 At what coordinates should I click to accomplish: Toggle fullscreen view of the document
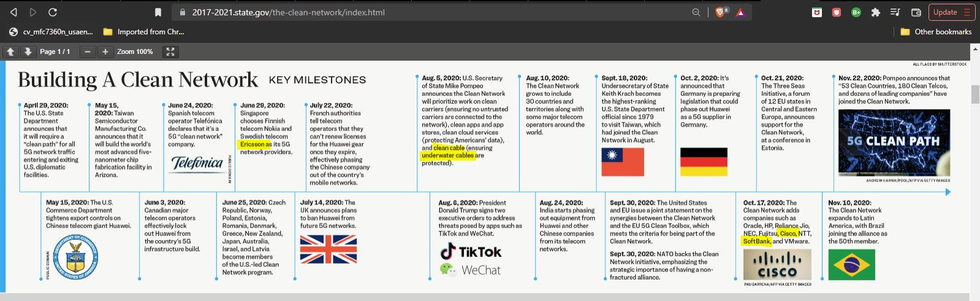(x=170, y=52)
